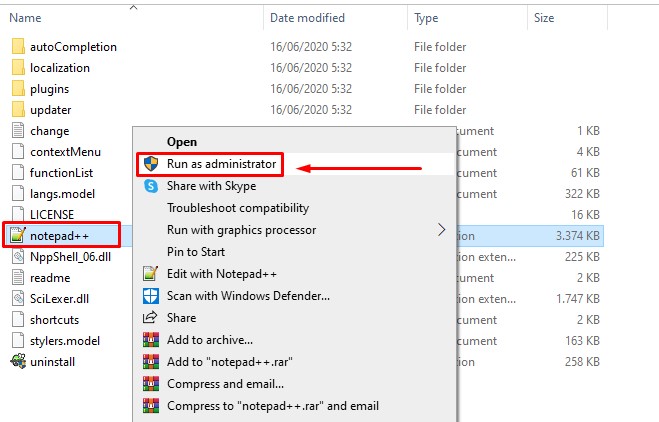The height and width of the screenshot is (422, 659).
Task: Click the shortcuts file icon
Action: [18, 319]
